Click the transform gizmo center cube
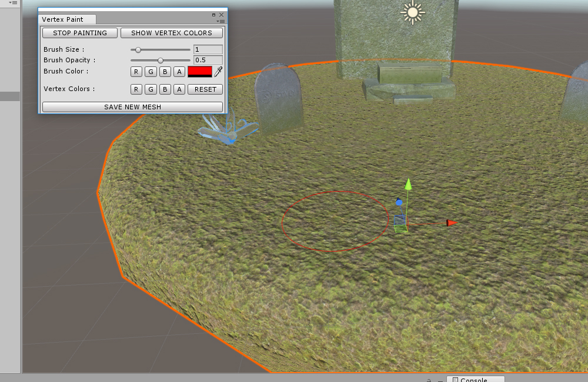The width and height of the screenshot is (588, 382). pos(400,224)
